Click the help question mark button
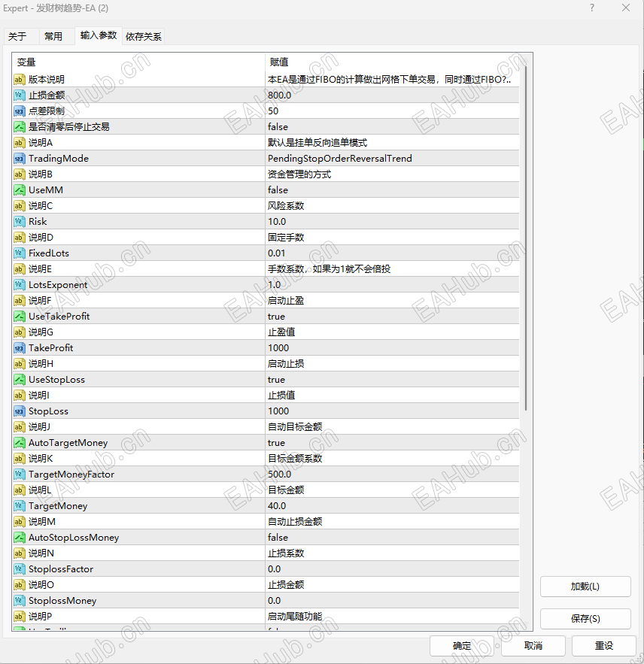The width and height of the screenshot is (644, 664). pyautogui.click(x=592, y=8)
